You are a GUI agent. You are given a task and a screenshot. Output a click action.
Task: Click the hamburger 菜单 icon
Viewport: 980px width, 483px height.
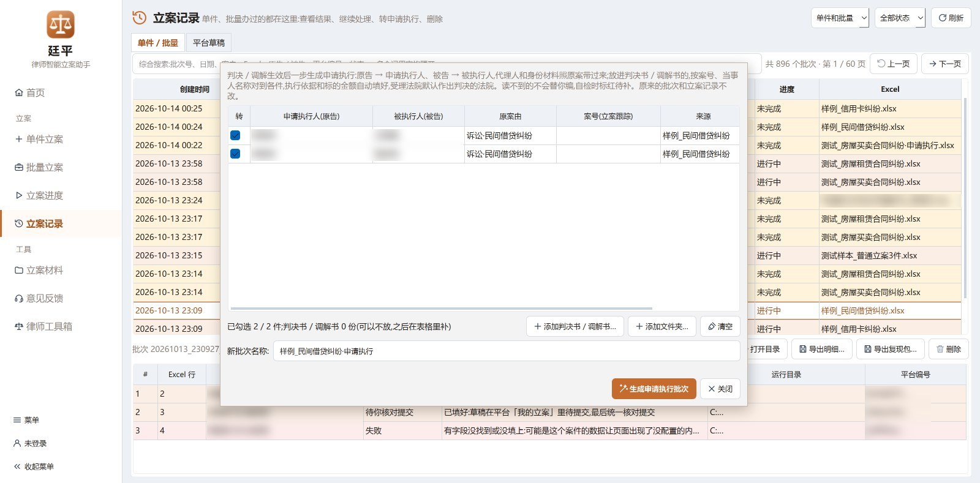(x=17, y=420)
